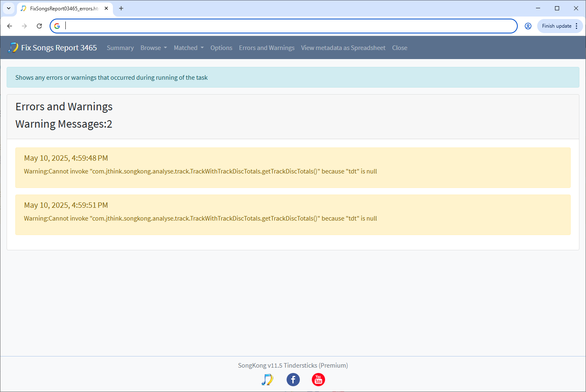Go to the Summary page

click(x=120, y=48)
